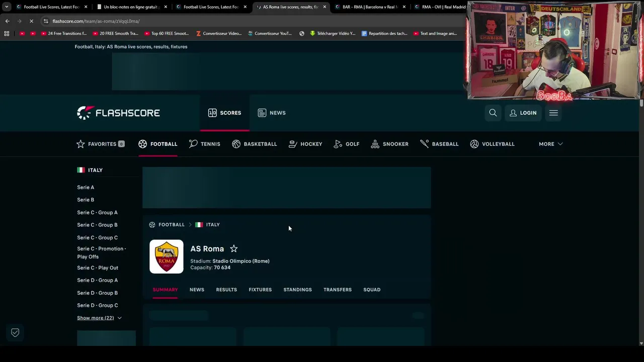Switch to the Results tab
This screenshot has height=362, width=644.
226,290
